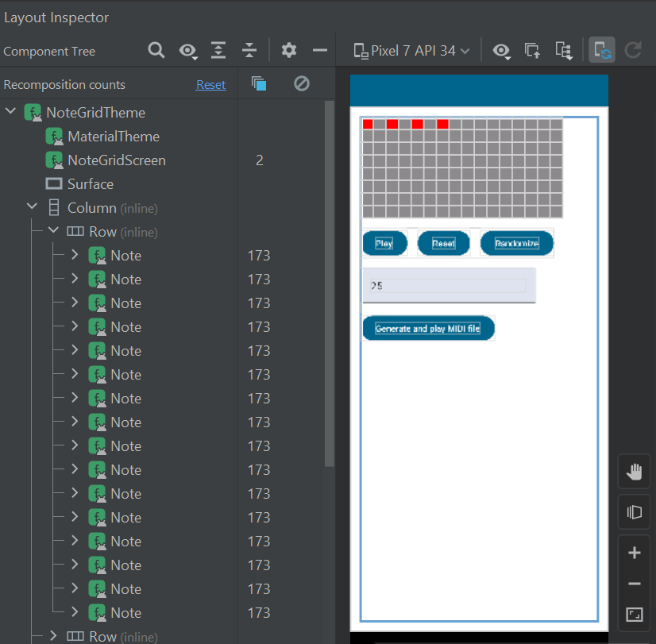The image size is (656, 644).
Task: Open the Pixel 7 API 34 device dropdown
Action: tap(411, 51)
